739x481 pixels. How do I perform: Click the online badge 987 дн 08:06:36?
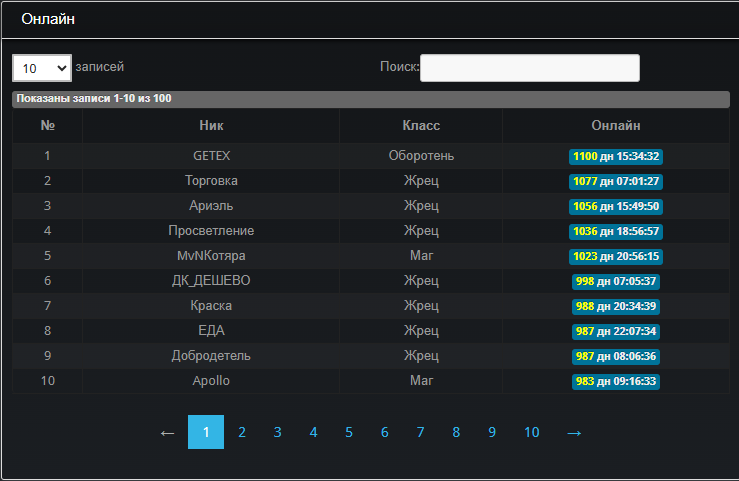point(616,356)
